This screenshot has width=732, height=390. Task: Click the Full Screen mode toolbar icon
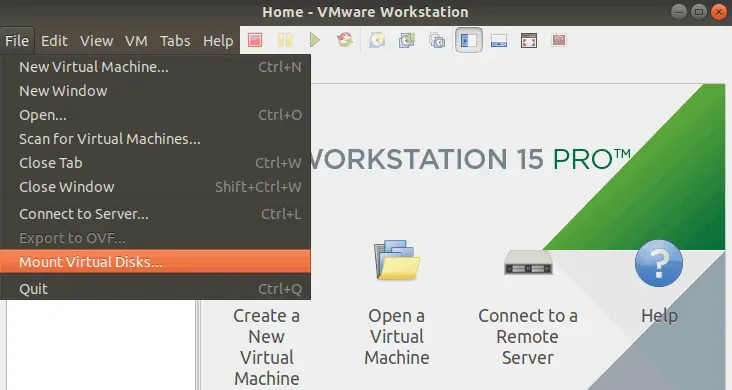click(528, 41)
